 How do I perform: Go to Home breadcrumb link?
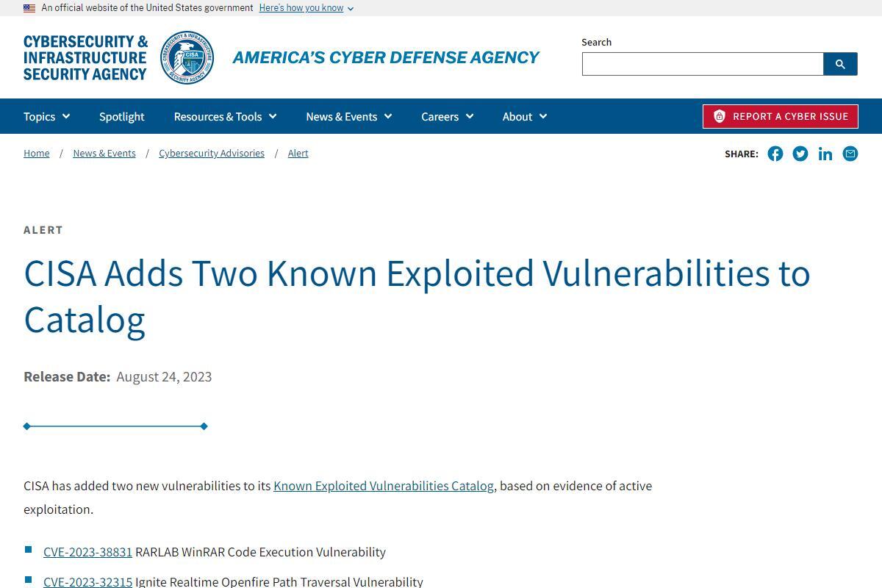pos(37,153)
